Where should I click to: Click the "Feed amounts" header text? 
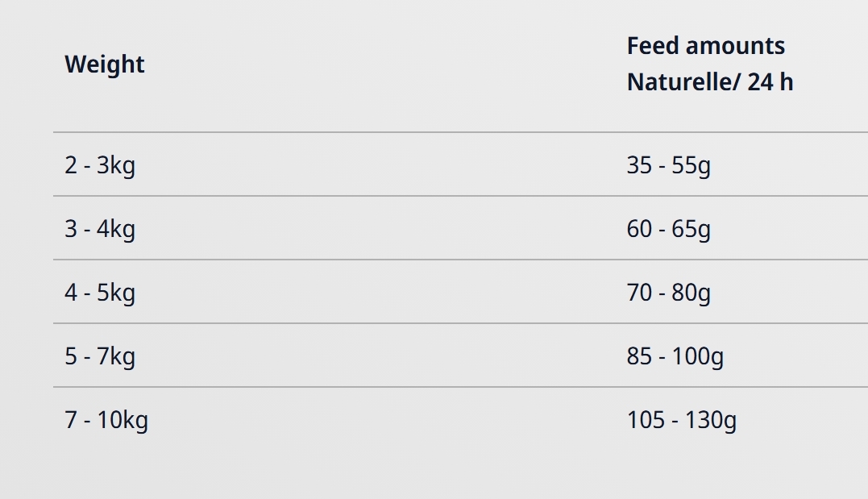coord(705,46)
